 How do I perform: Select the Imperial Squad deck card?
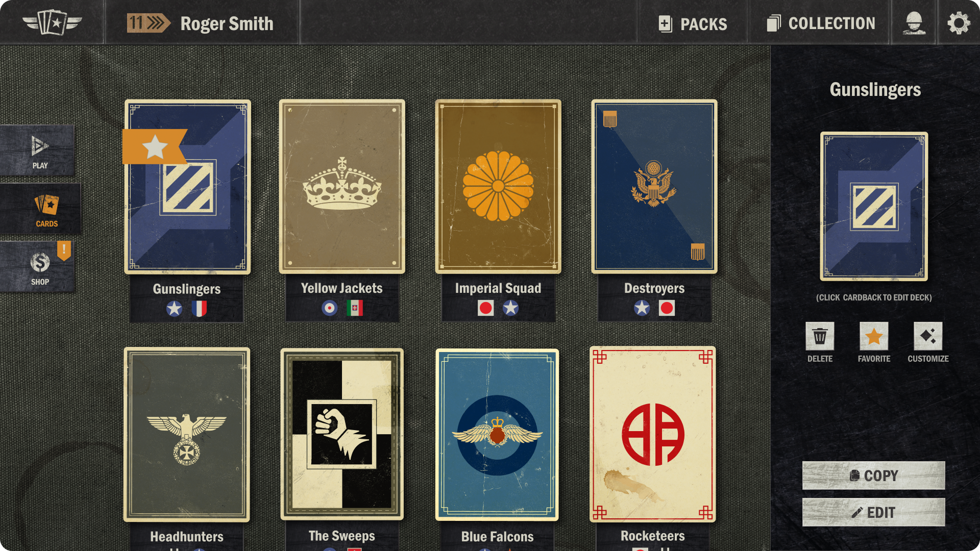point(498,187)
